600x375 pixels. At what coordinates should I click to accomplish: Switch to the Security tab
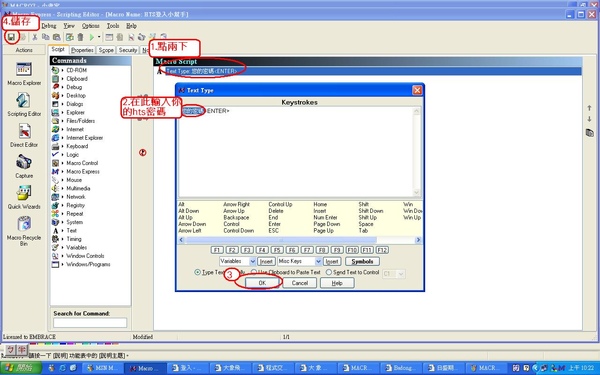[128, 50]
